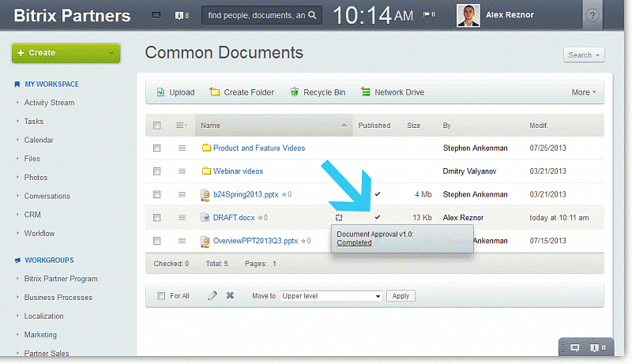Image resolution: width=632 pixels, height=364 pixels.
Task: Open Files in the sidebar
Action: (x=32, y=159)
